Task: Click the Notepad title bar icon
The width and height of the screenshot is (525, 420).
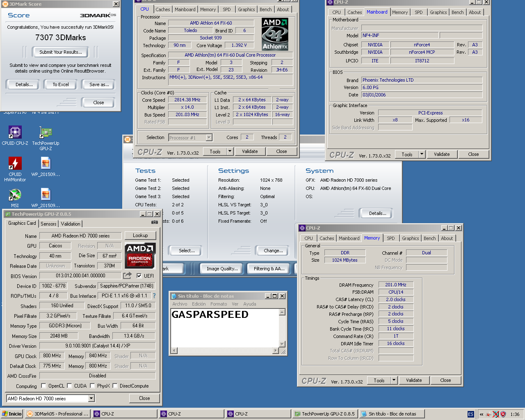Action: tap(174, 296)
